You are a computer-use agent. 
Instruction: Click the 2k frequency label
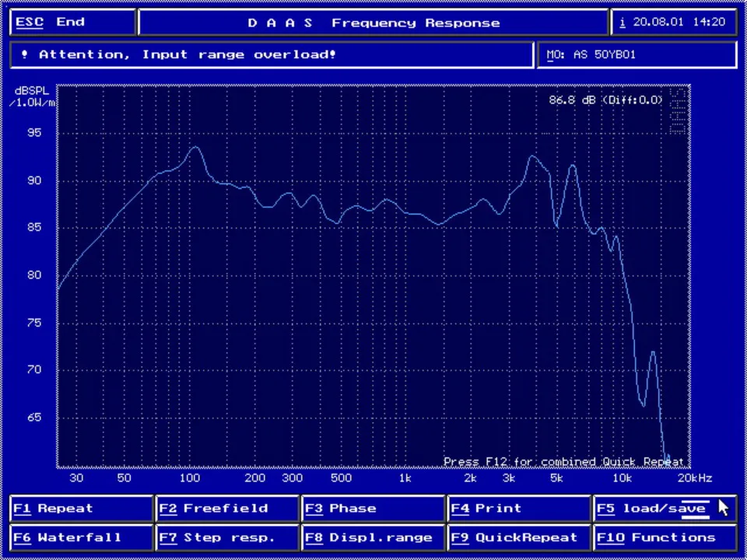tap(470, 478)
